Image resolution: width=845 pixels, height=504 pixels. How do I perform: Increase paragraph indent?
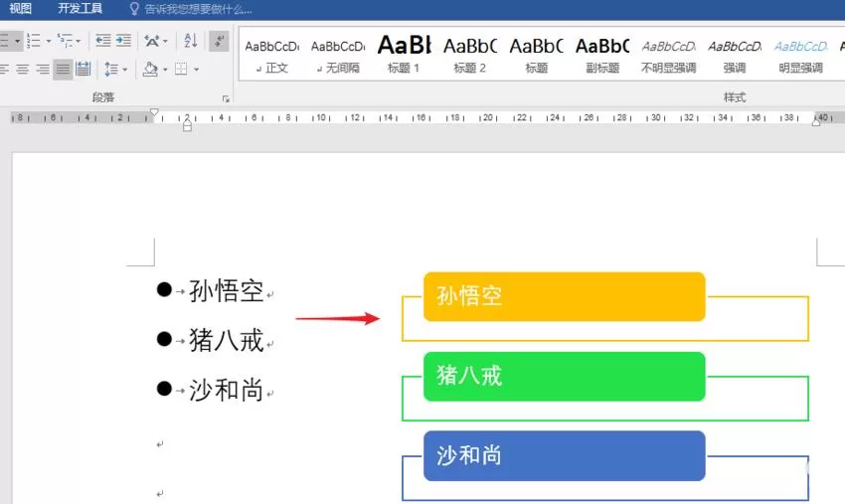[123, 41]
